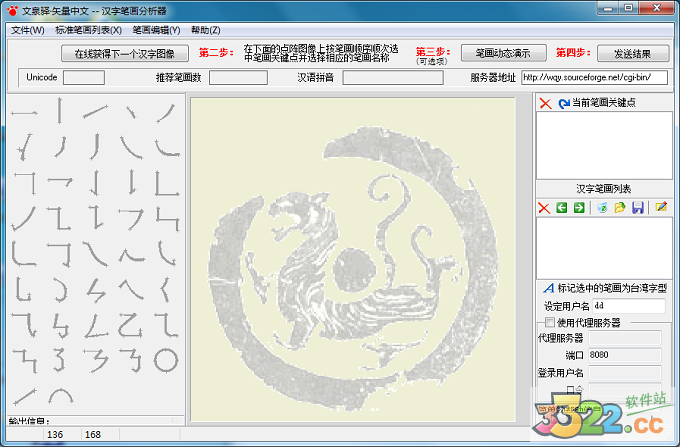Pick the lone 3-shaped stroke icon
680x447 pixels.
click(60, 360)
